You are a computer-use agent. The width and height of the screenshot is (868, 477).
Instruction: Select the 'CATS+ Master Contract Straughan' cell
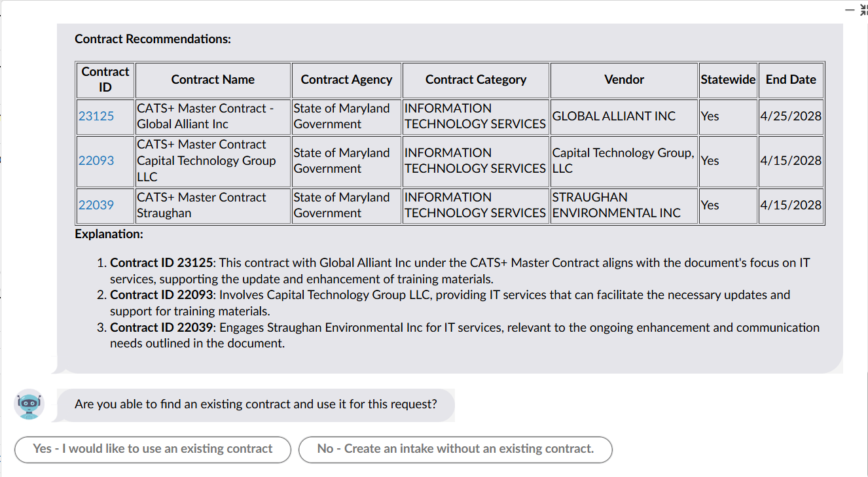click(x=213, y=205)
